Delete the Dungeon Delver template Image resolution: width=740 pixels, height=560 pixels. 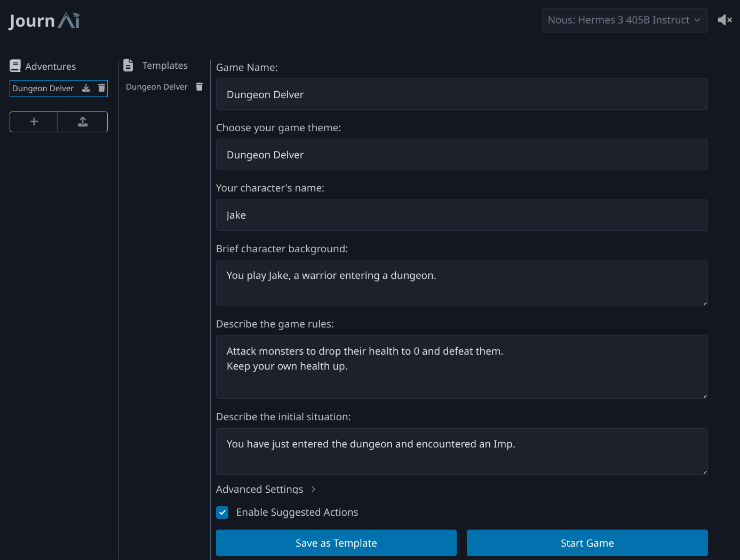click(199, 87)
